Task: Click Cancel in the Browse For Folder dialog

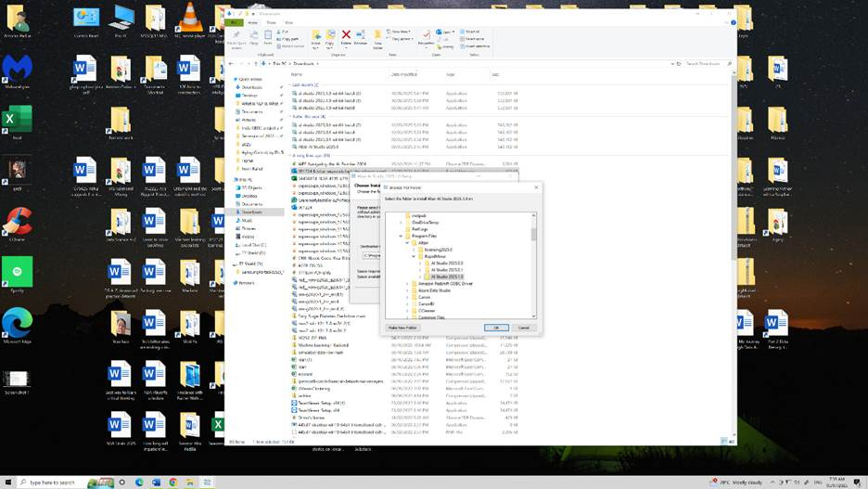Action: [524, 328]
